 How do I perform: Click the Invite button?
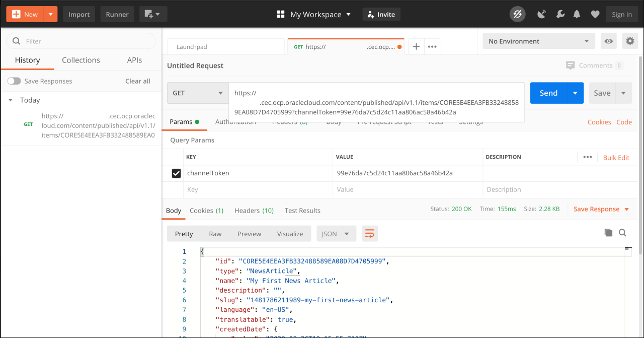click(381, 14)
